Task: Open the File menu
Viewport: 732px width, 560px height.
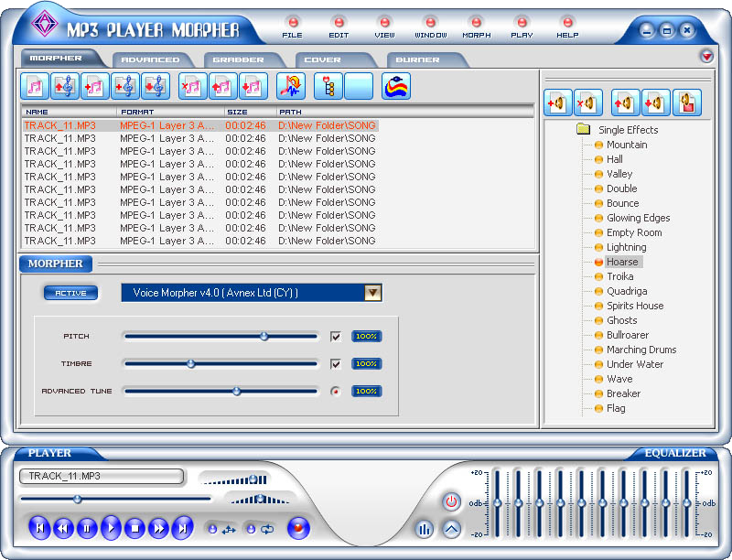Action: click(293, 27)
